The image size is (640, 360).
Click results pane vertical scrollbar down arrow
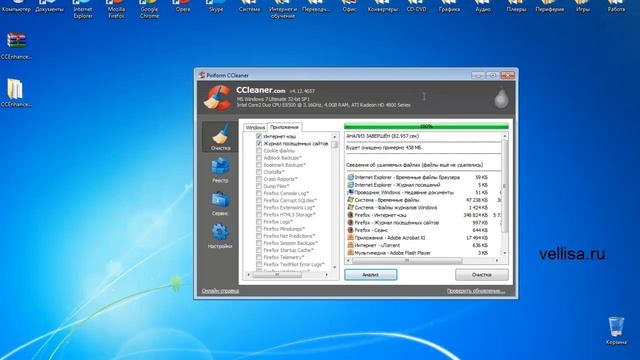[x=505, y=253]
